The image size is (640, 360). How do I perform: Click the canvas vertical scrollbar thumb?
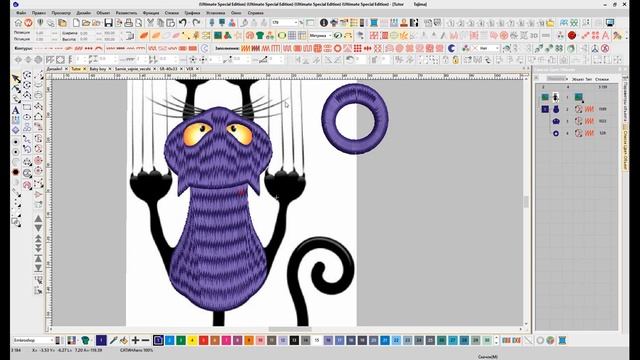pyautogui.click(x=526, y=202)
